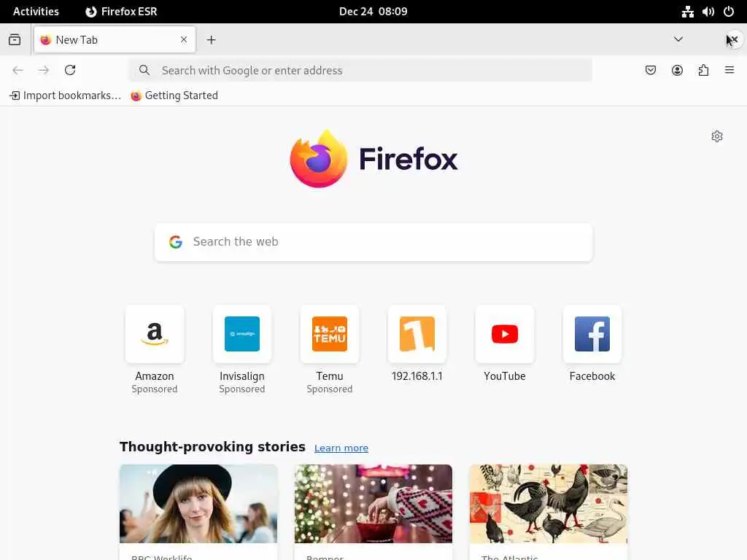Click the Google logo in search box

(176, 242)
